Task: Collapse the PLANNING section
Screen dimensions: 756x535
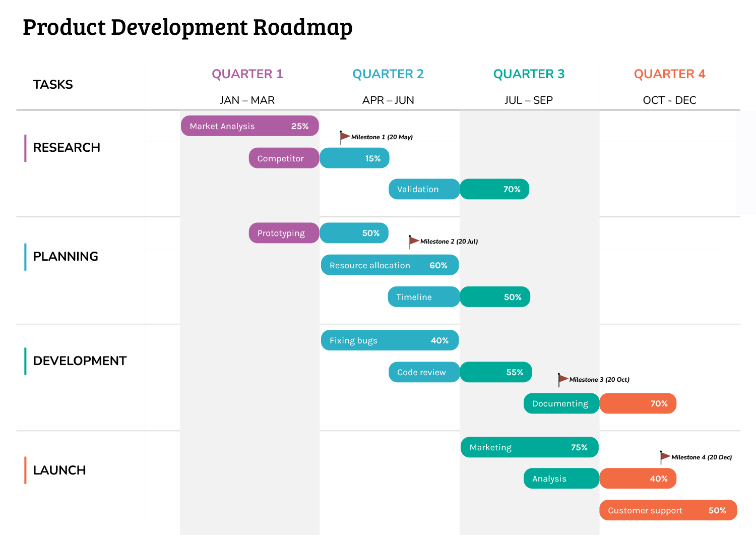Action: 66,257
